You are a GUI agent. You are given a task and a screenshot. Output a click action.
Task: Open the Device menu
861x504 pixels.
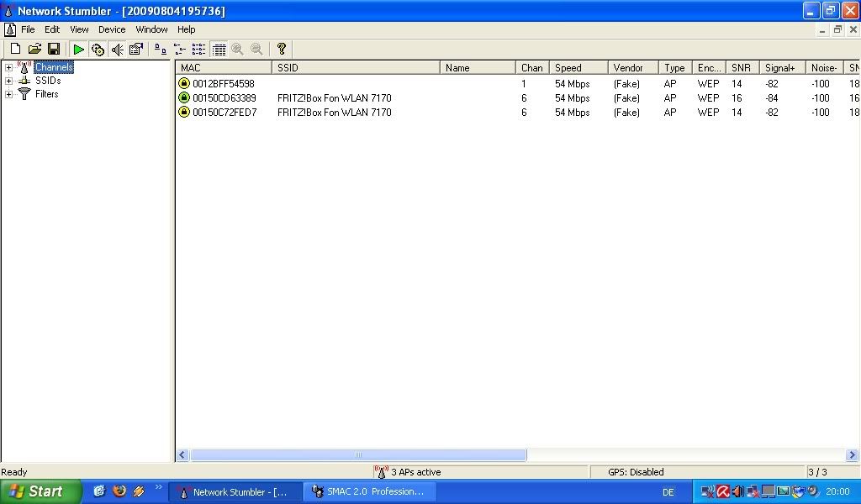click(112, 29)
